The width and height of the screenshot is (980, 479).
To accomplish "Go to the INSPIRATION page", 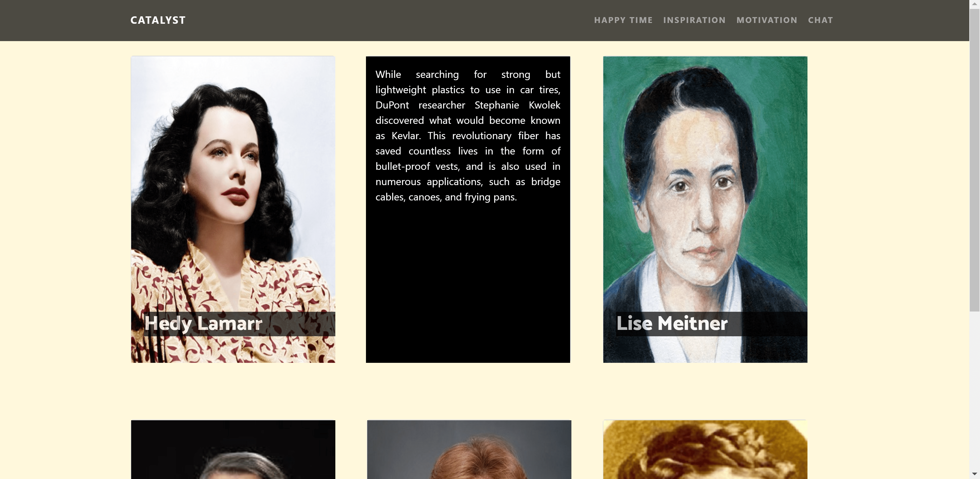I will click(694, 20).
